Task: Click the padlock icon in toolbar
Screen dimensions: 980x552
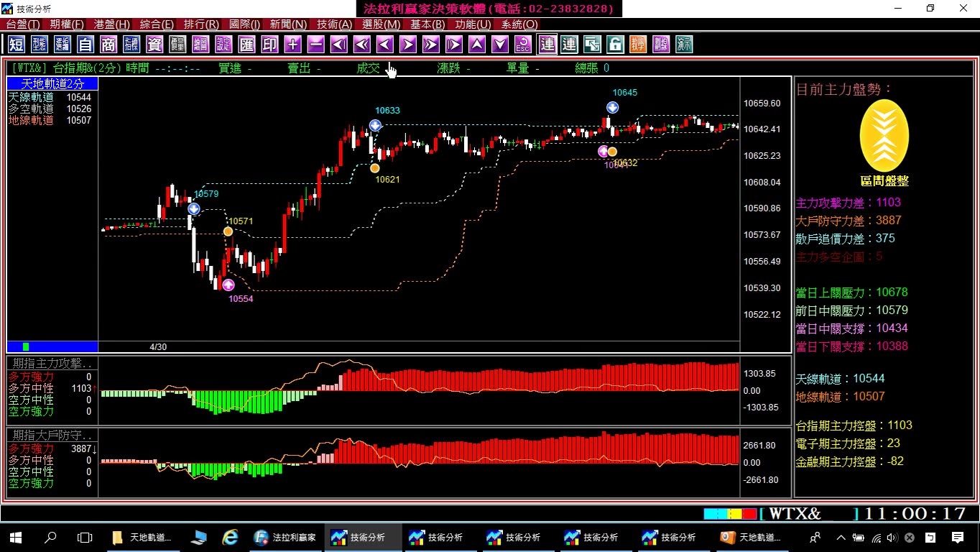Action: pos(615,45)
